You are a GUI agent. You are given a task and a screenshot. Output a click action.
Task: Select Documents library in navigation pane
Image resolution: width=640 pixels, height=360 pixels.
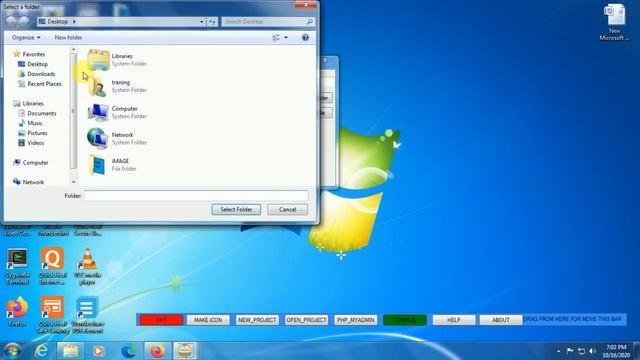click(x=38, y=113)
